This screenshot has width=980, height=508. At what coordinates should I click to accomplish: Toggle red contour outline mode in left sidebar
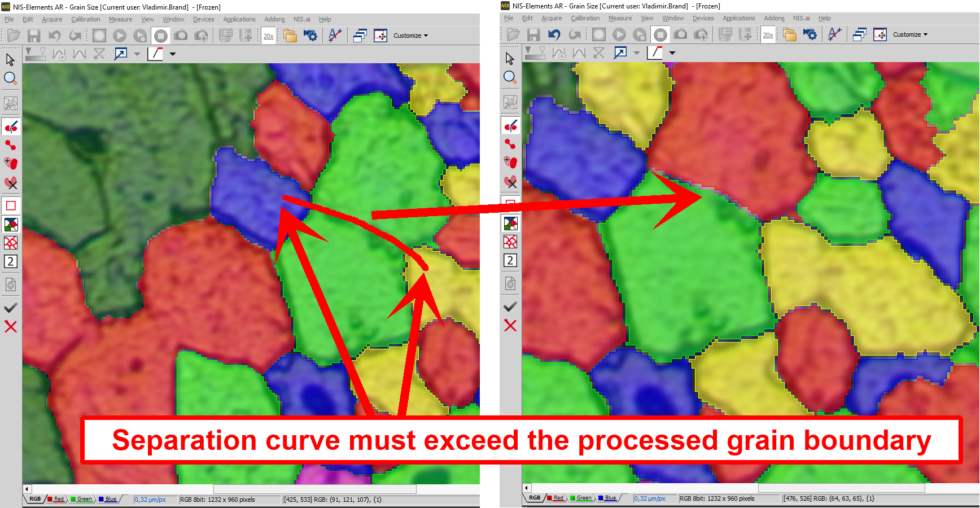11,205
